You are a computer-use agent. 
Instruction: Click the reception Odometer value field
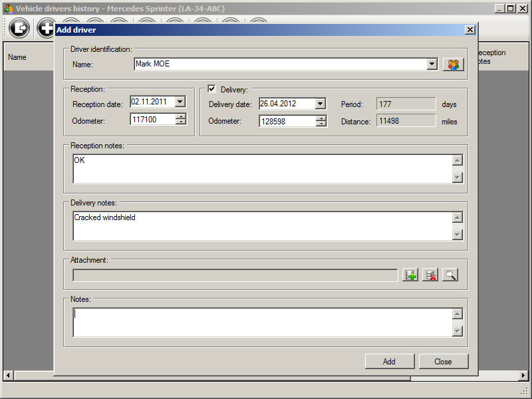click(152, 119)
